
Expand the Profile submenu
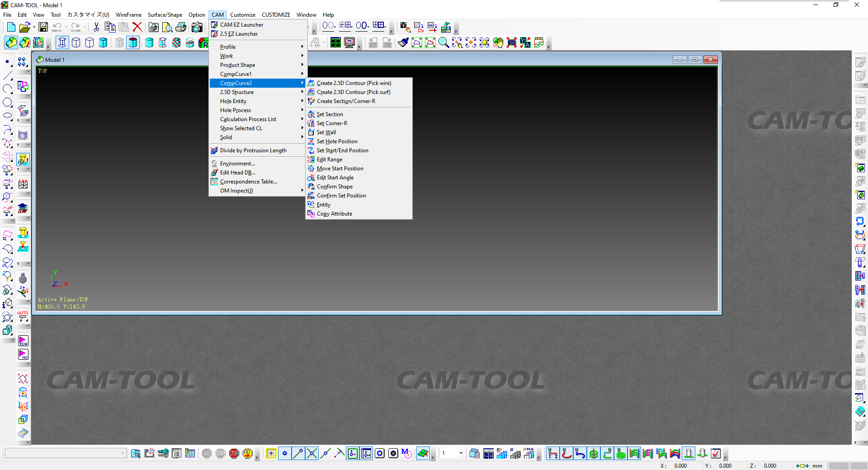[x=258, y=47]
